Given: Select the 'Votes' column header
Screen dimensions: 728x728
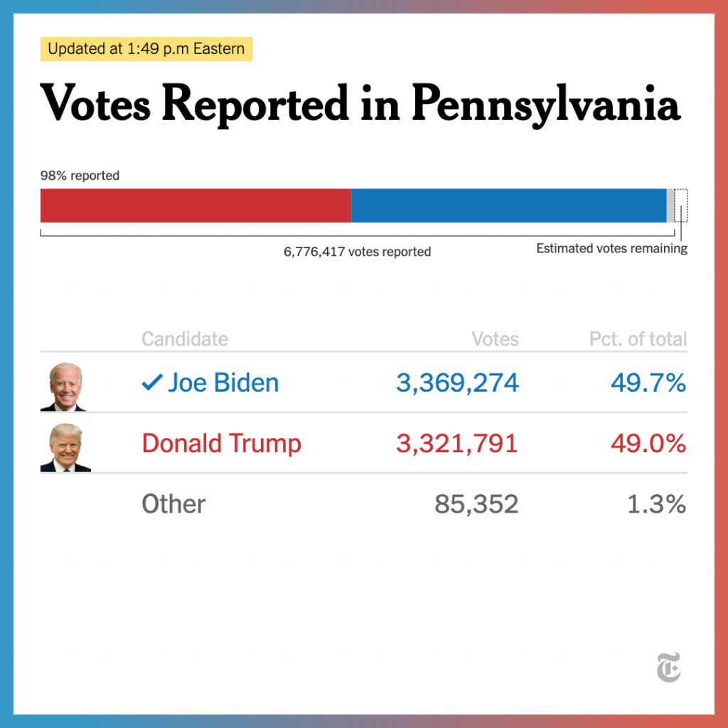Looking at the screenshot, I should 496,339.
